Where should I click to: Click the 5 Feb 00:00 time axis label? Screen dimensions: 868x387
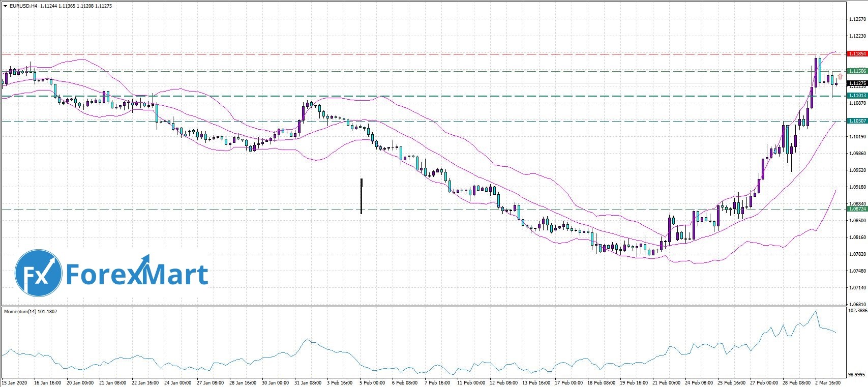pos(372,382)
